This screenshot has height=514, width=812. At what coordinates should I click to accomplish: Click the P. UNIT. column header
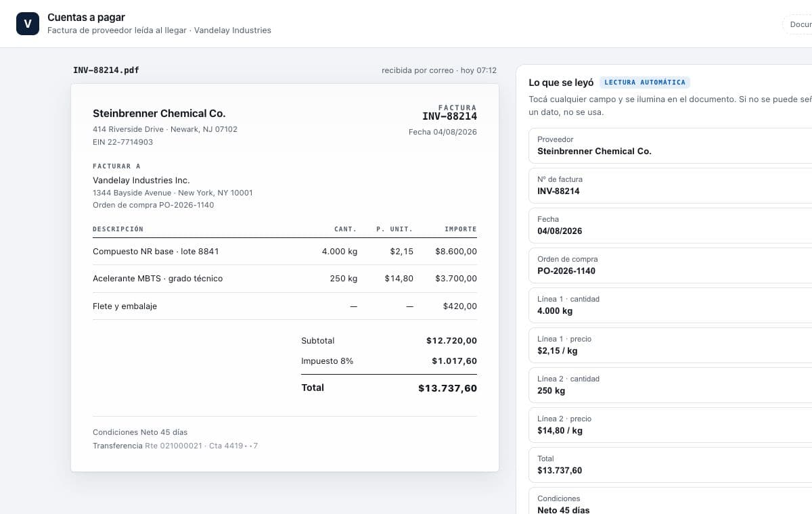(394, 229)
